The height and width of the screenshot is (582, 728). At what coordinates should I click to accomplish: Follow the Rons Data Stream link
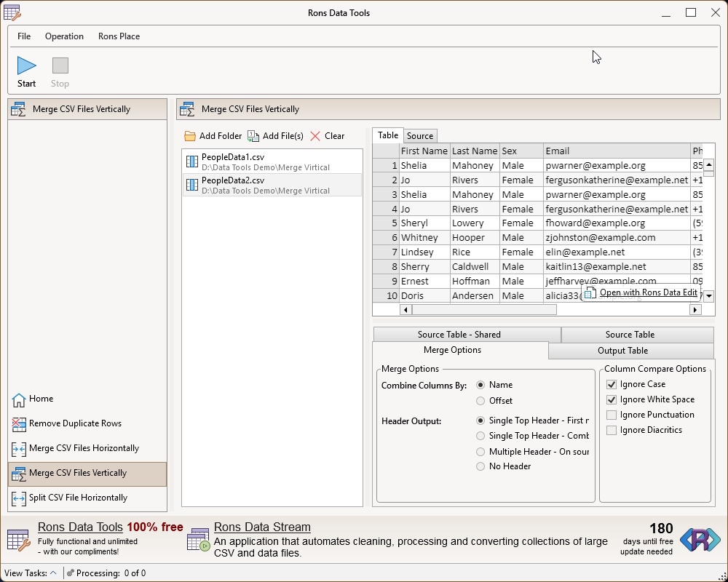262,527
